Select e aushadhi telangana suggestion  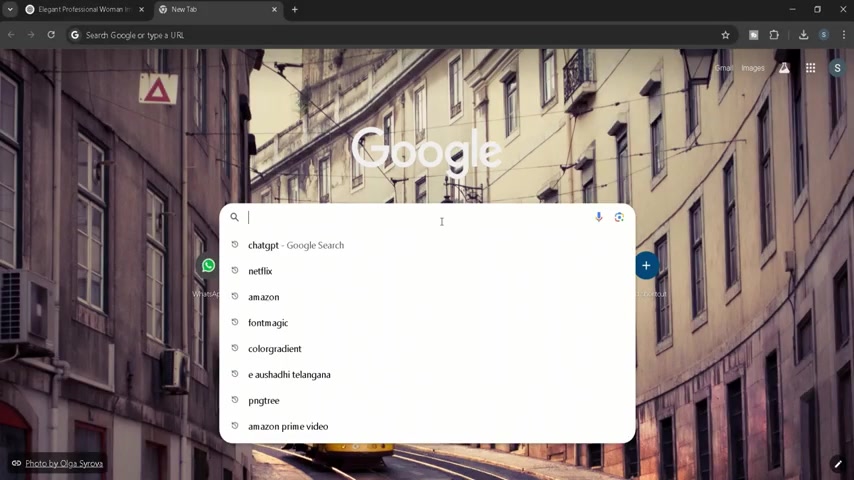(x=427, y=374)
